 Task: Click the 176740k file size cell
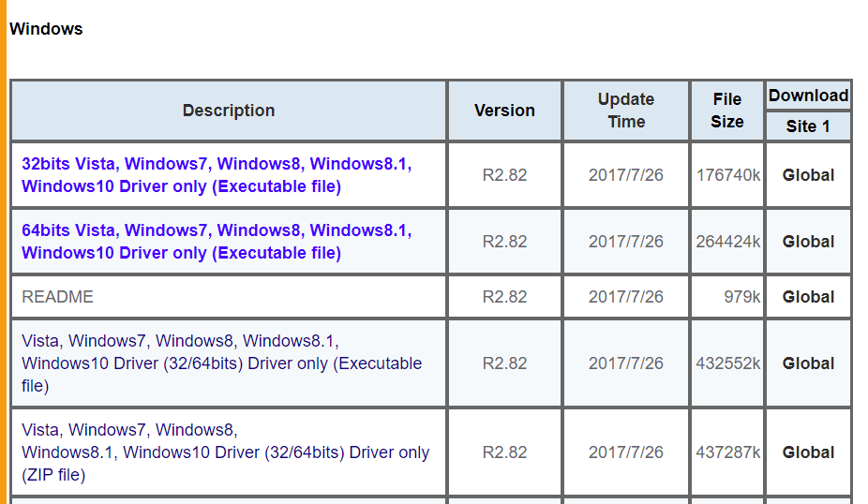pos(728,175)
